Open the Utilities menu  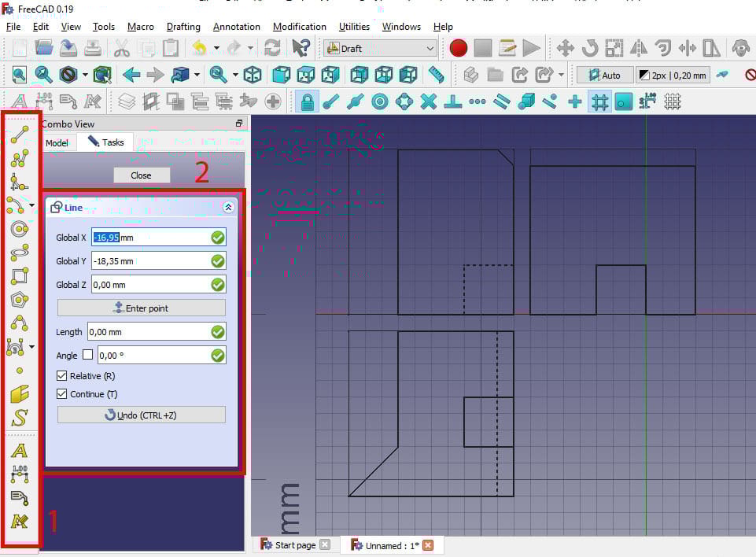click(x=354, y=27)
